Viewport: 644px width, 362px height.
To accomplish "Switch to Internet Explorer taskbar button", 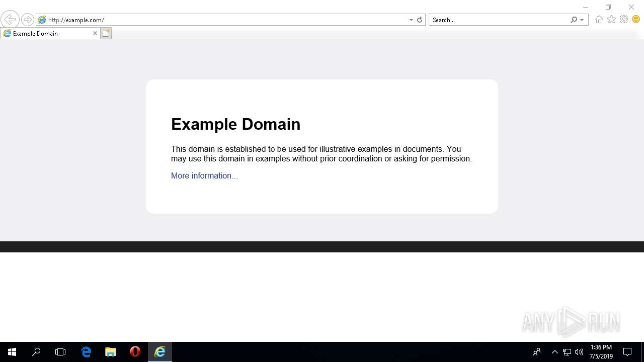I will [x=160, y=352].
